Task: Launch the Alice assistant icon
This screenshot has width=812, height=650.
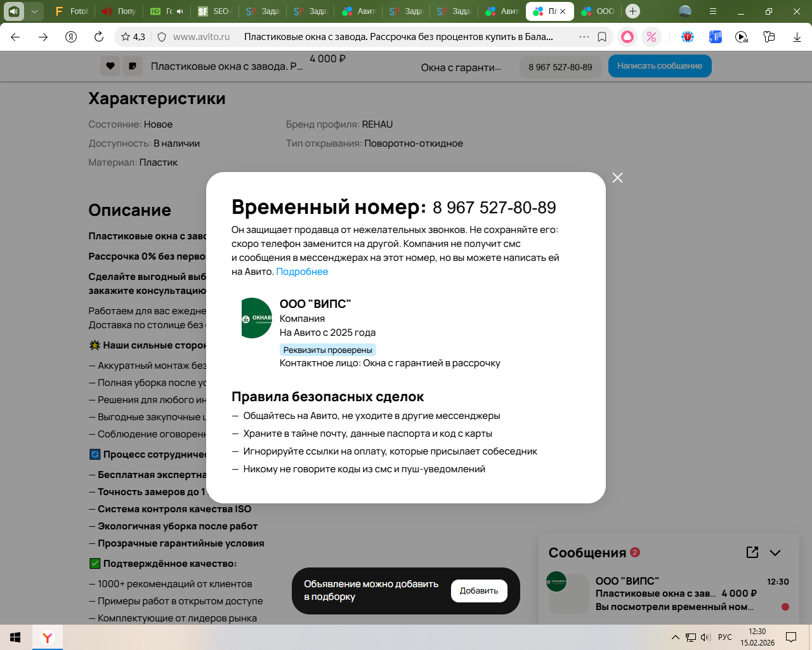Action: click(x=627, y=37)
